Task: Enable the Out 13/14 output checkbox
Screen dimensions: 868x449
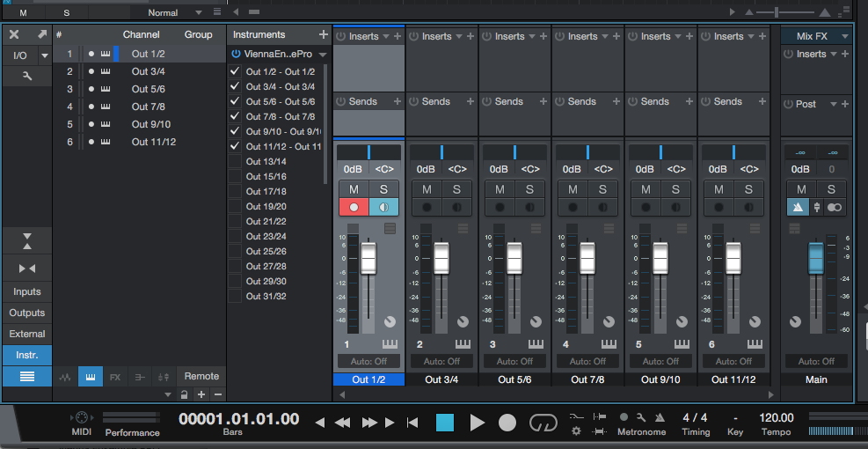Action: click(x=235, y=161)
